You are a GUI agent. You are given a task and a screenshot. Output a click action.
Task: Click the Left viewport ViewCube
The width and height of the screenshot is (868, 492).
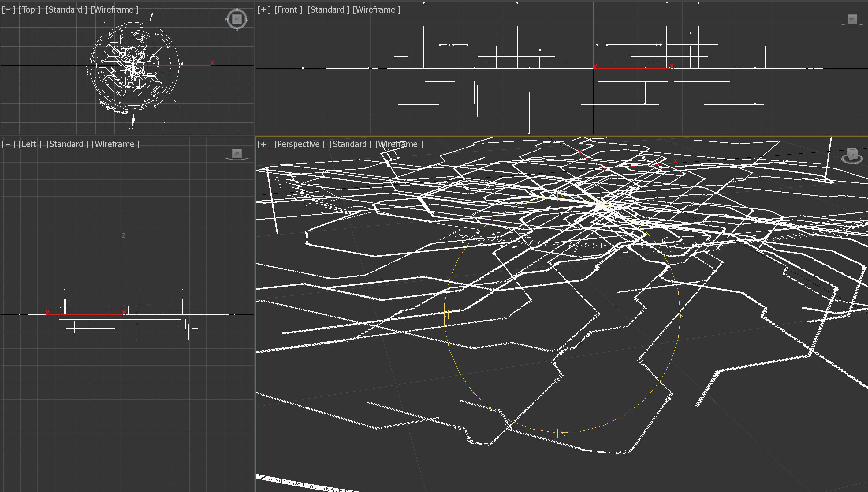pyautogui.click(x=237, y=154)
